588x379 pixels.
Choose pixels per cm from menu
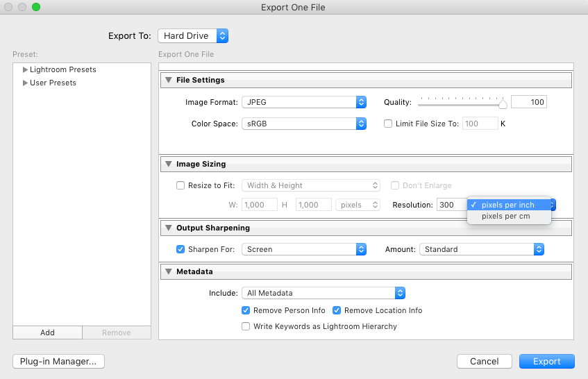coord(507,217)
